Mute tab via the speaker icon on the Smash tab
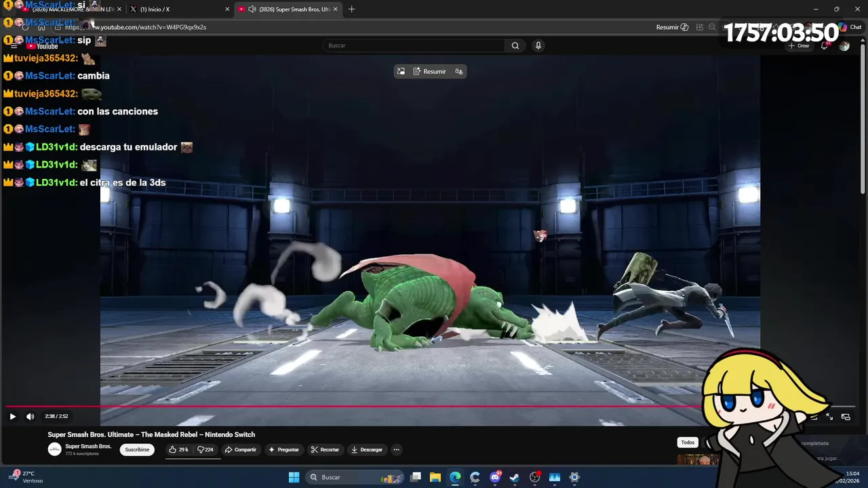Image resolution: width=868 pixels, height=488 pixels. coord(252,9)
